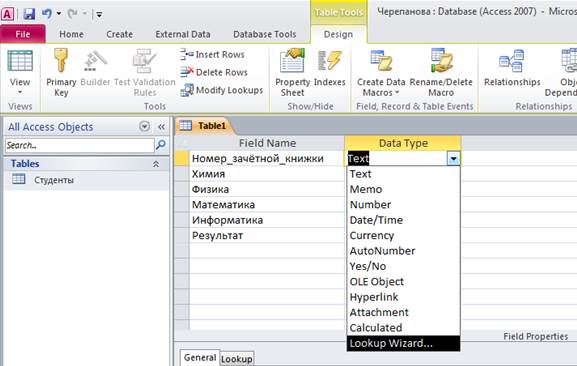Viewport: 577px width, 366px height.
Task: Choose OLE Object data type
Action: (403, 282)
